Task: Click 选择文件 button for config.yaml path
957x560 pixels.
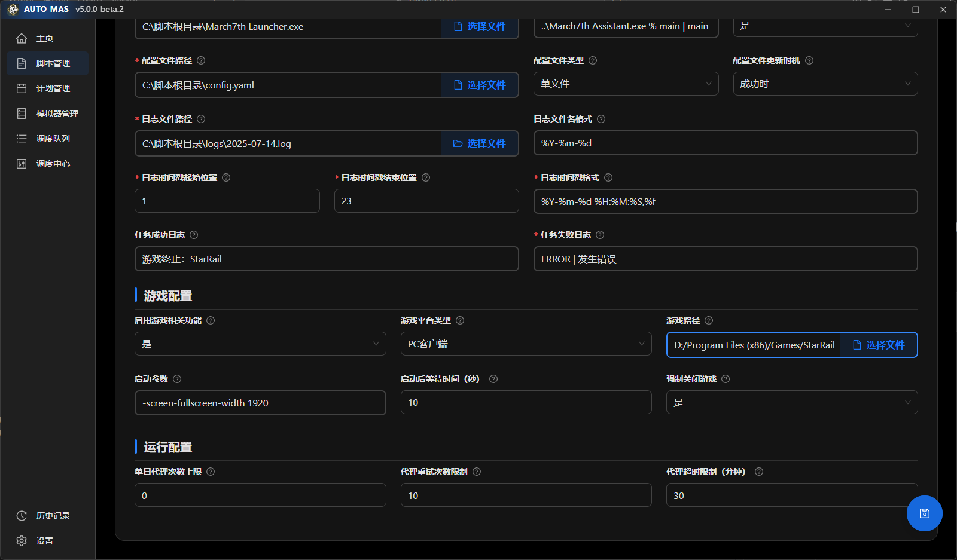Action: tap(480, 85)
